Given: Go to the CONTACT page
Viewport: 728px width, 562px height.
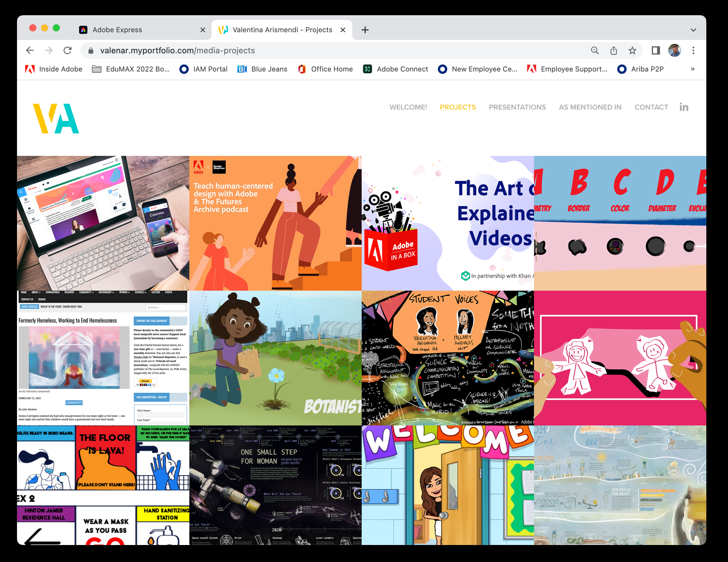Looking at the screenshot, I should tap(651, 107).
